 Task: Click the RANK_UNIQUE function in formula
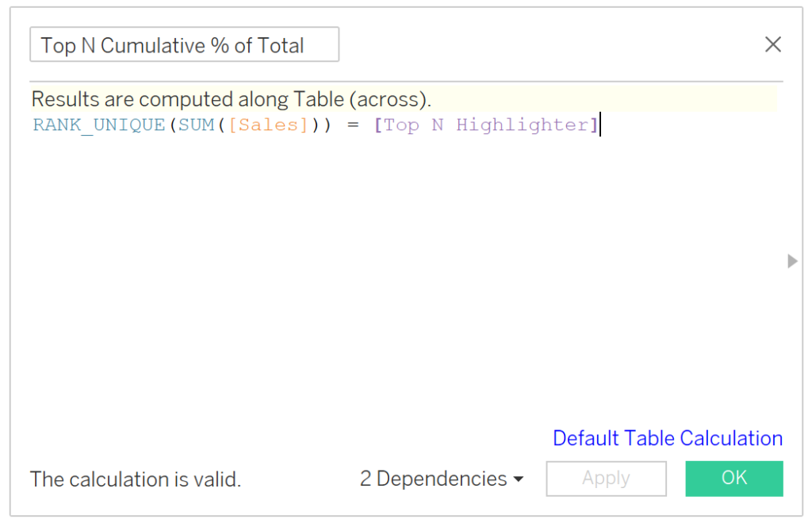(98, 125)
